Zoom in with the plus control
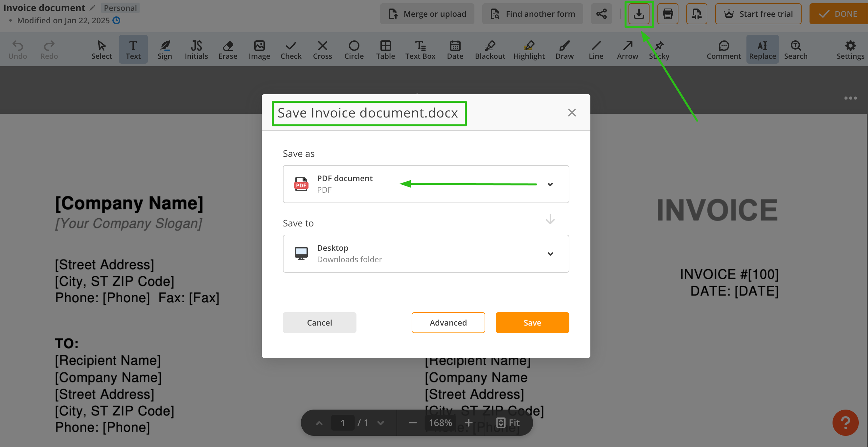Viewport: 868px width, 447px height. coord(468,423)
